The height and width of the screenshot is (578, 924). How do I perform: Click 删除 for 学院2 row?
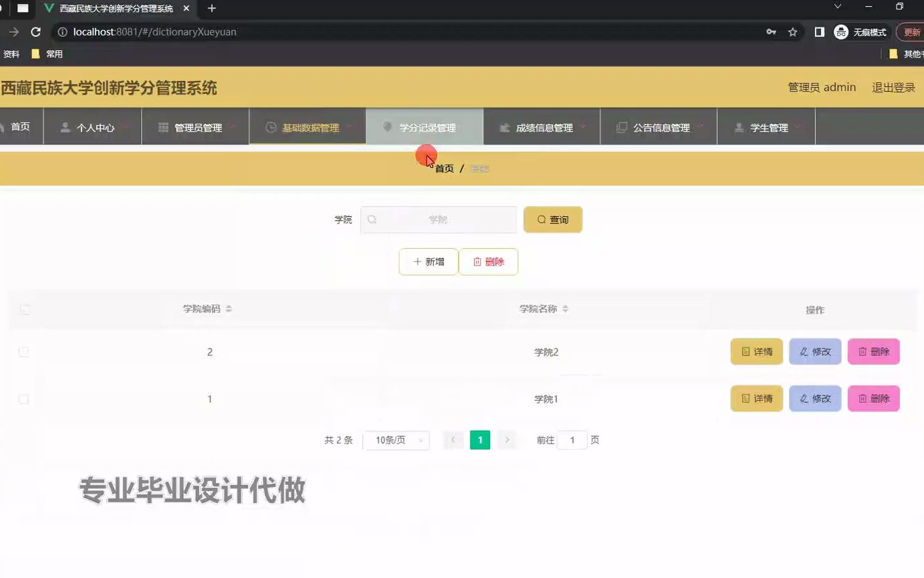click(x=874, y=352)
